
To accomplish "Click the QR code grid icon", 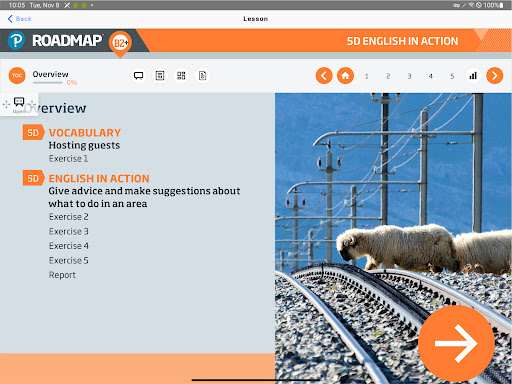I will [x=181, y=76].
